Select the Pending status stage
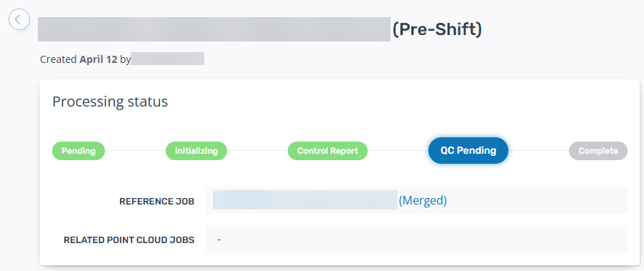644x271 pixels. (79, 151)
